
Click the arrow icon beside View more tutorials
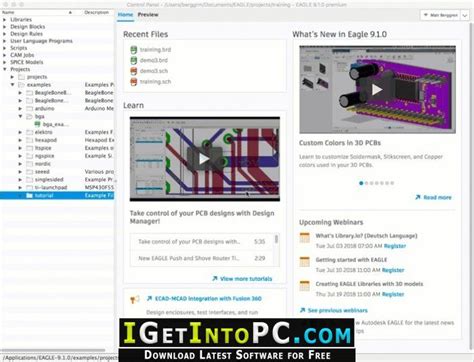[x=215, y=278]
